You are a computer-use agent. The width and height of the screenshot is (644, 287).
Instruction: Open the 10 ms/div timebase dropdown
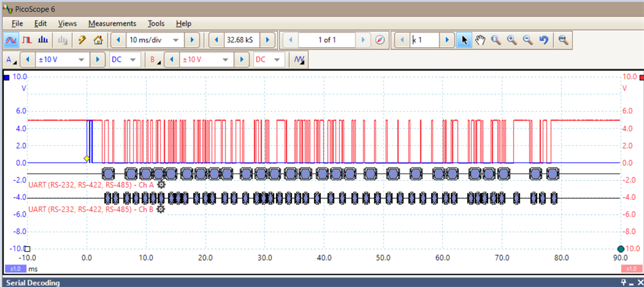click(176, 40)
